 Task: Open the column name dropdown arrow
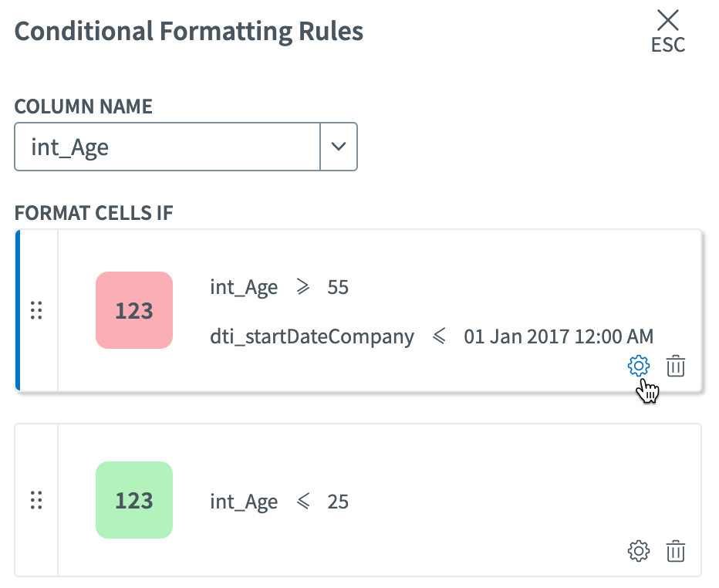339,146
